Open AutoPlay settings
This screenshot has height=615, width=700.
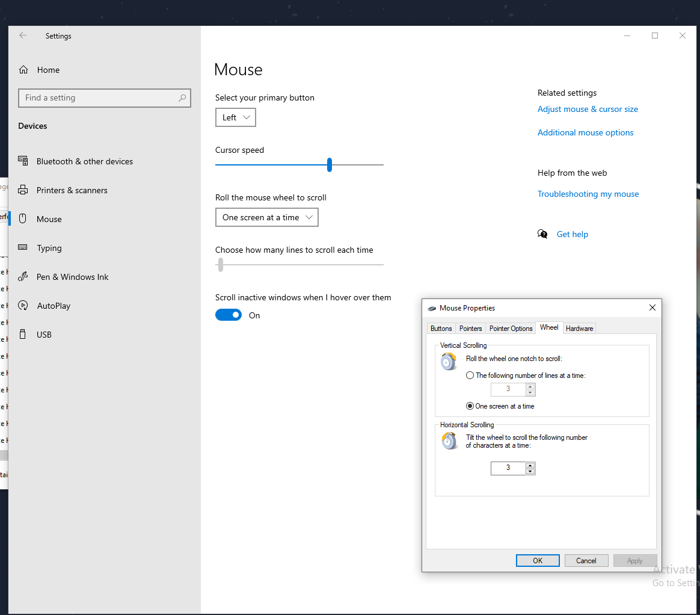tap(54, 306)
